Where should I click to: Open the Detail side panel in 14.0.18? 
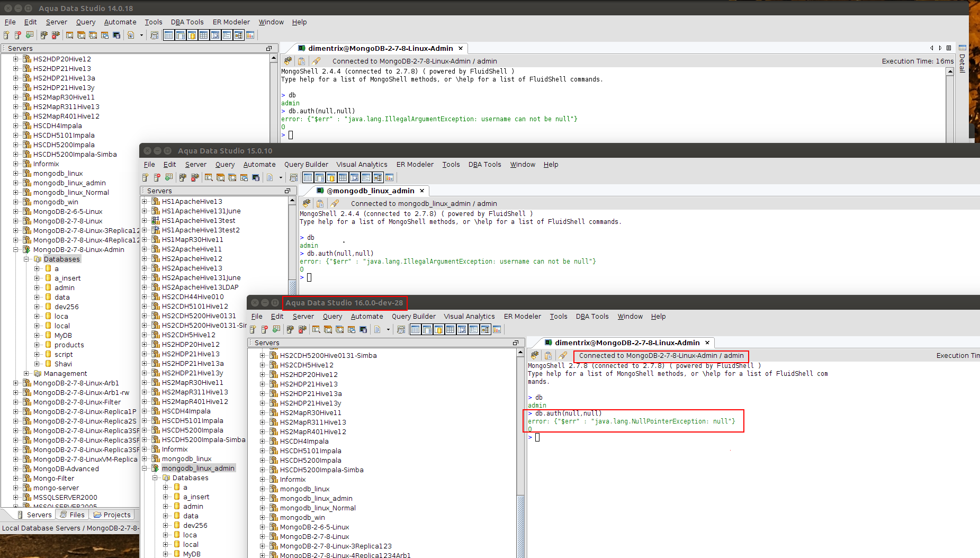[x=963, y=59]
